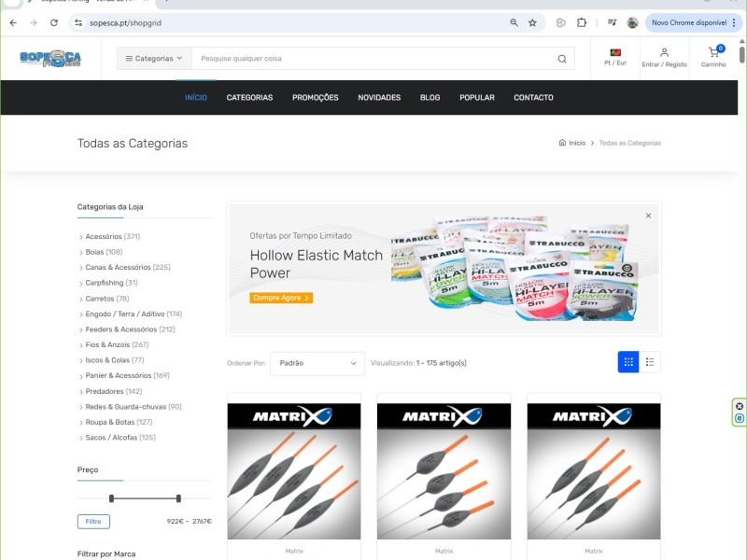This screenshot has width=747, height=560.
Task: Click the maximum price slider handle
Action: point(178,498)
